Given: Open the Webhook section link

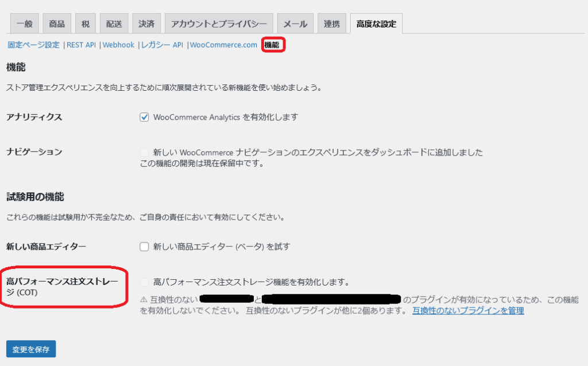Looking at the screenshot, I should click(x=118, y=45).
